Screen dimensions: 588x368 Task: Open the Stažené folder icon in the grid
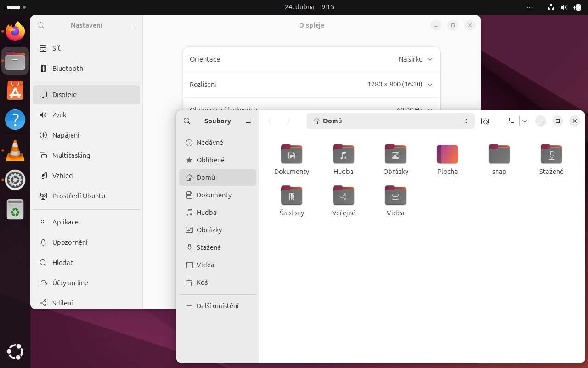[551, 154]
